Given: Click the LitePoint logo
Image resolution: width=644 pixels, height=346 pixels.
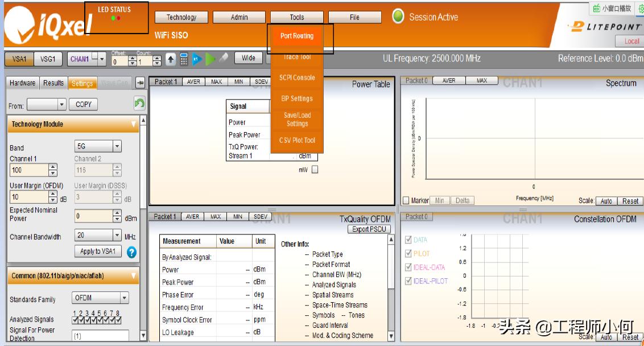Looking at the screenshot, I should 604,27.
